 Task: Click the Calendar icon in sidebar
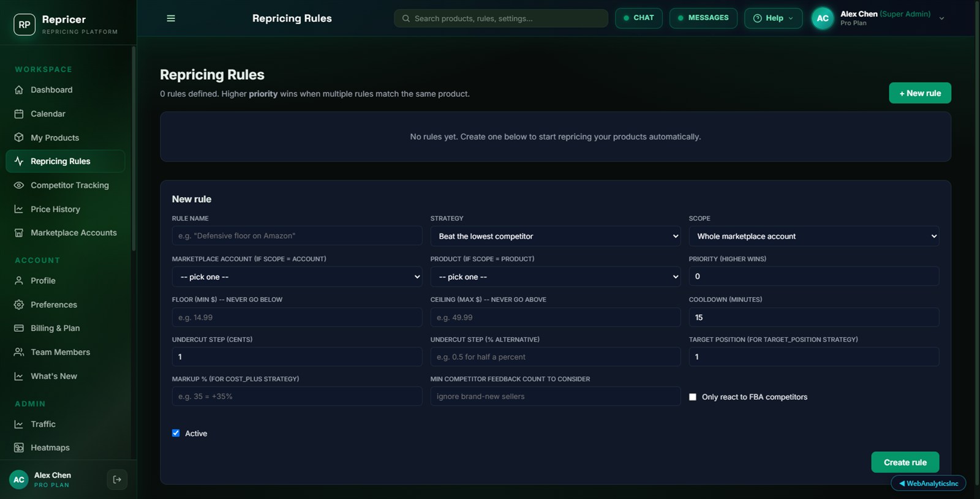point(19,114)
